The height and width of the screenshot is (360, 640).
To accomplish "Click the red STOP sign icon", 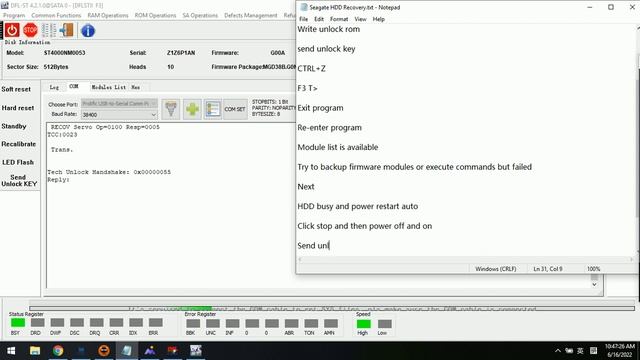I will [30, 30].
